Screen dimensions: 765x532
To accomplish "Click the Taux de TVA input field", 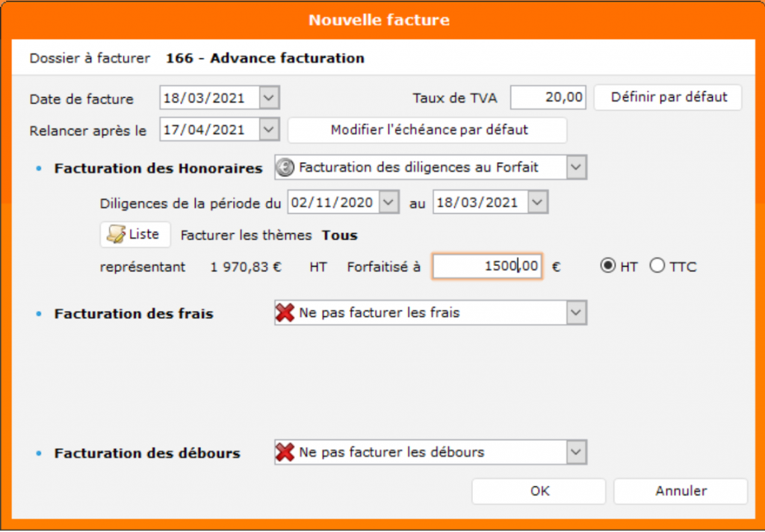I will click(548, 98).
